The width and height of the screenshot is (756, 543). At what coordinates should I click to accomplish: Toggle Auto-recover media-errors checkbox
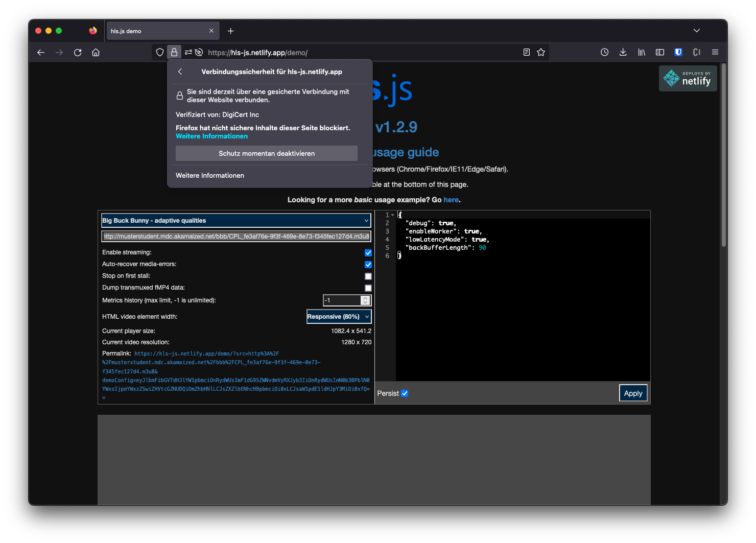click(368, 265)
